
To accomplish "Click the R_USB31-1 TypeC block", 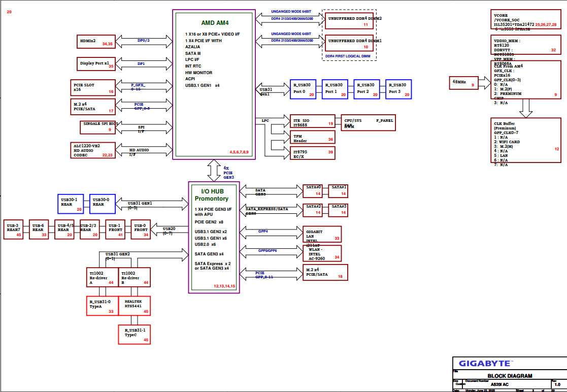I will point(135,335).
